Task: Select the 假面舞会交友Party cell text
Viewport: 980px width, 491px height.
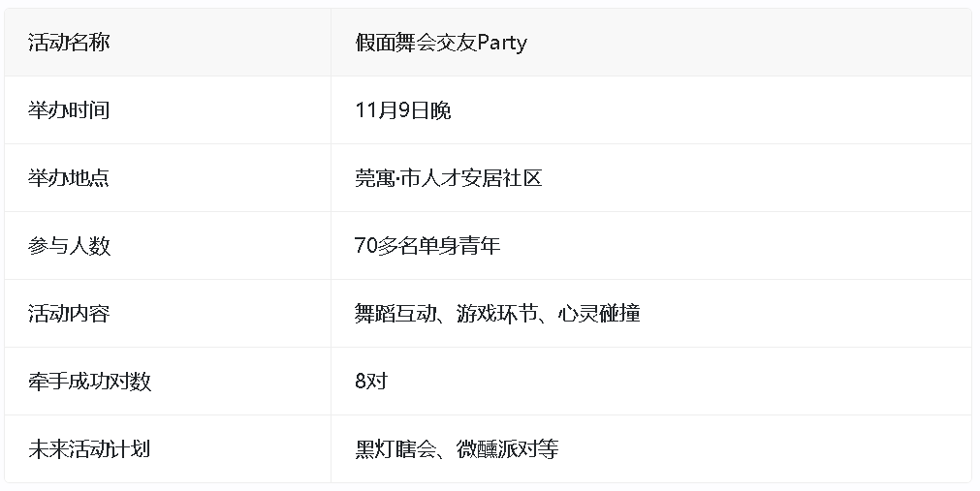Action: click(x=441, y=43)
